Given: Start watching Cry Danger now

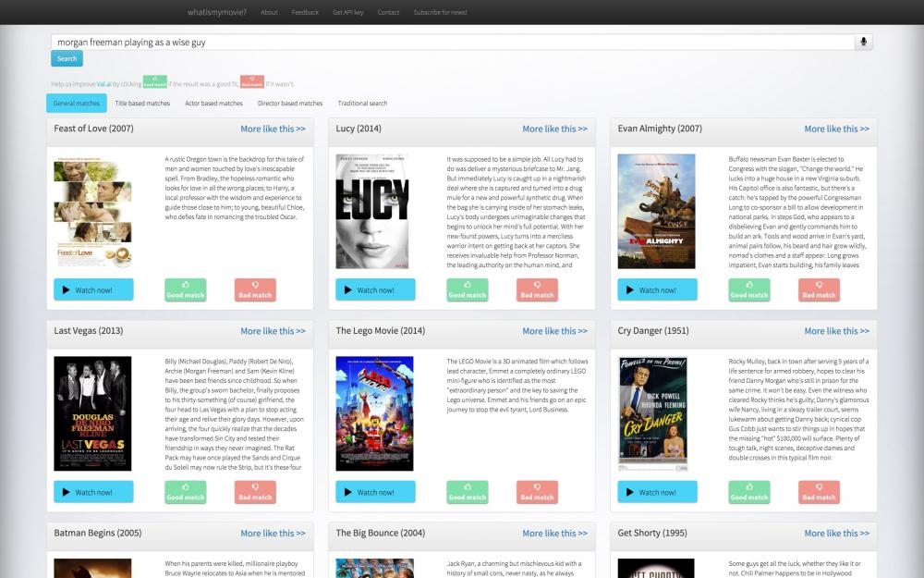Looking at the screenshot, I should 657,492.
